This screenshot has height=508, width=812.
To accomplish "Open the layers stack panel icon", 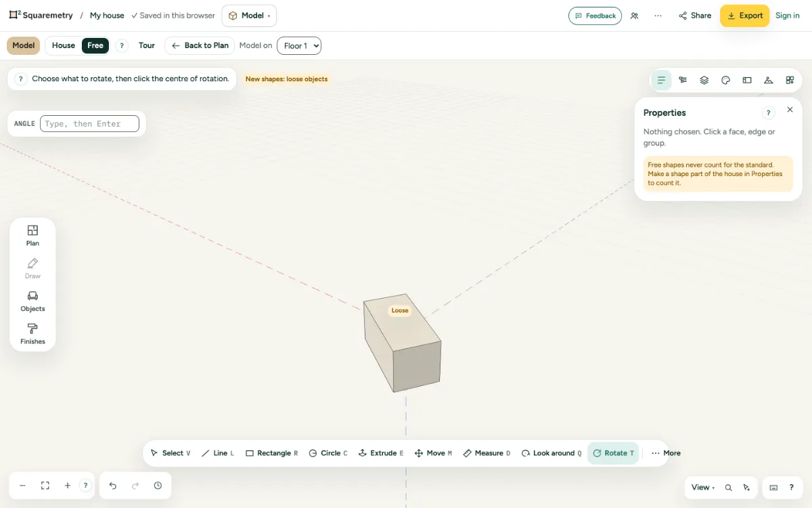I will tap(704, 80).
